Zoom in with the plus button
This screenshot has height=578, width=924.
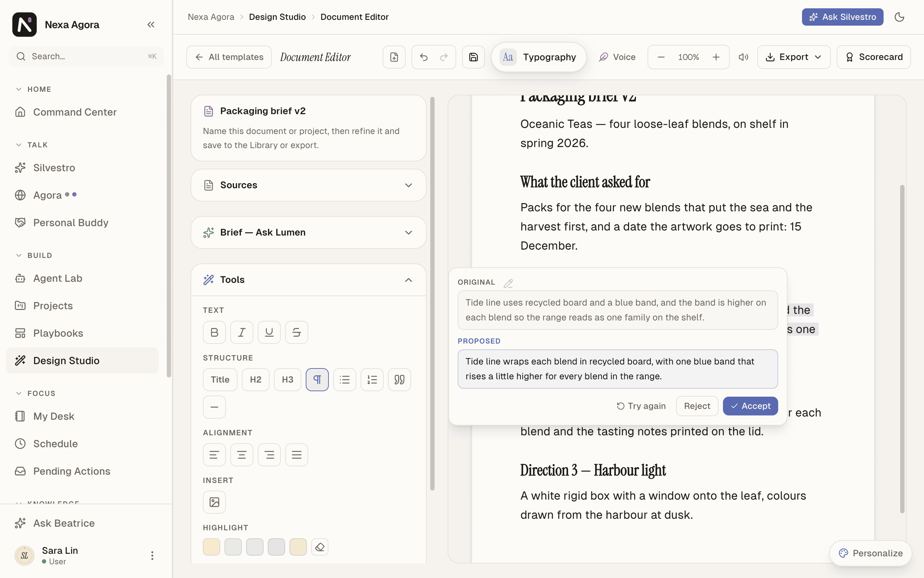point(716,57)
